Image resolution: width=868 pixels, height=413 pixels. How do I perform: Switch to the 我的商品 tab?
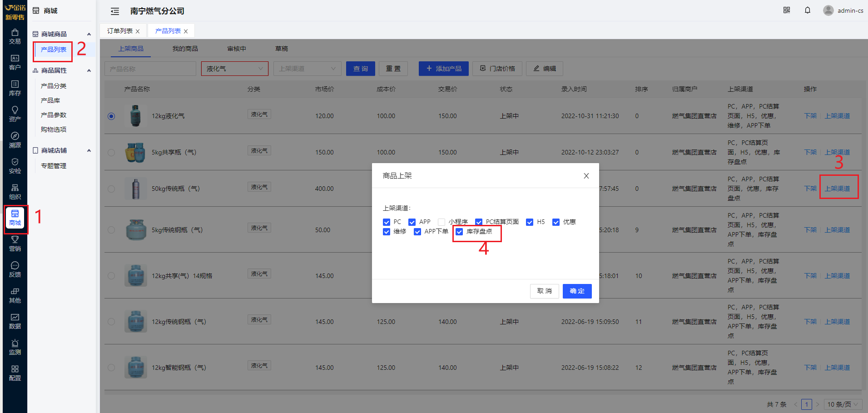pyautogui.click(x=185, y=49)
